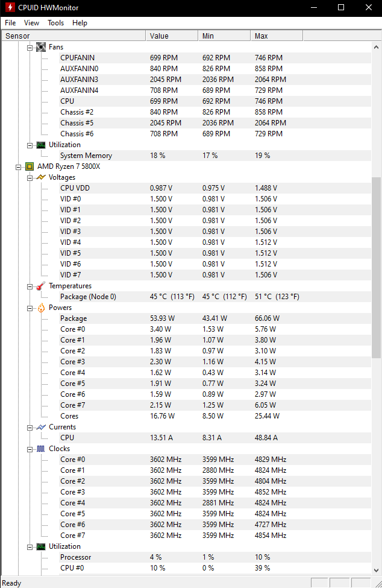
Task: Open the Help menu
Action: coord(80,23)
